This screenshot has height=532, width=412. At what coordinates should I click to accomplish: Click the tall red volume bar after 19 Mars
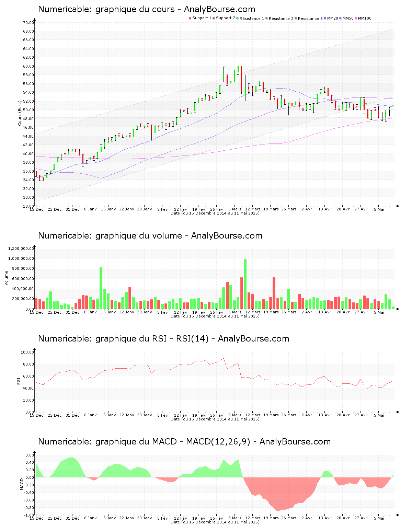[x=274, y=293]
